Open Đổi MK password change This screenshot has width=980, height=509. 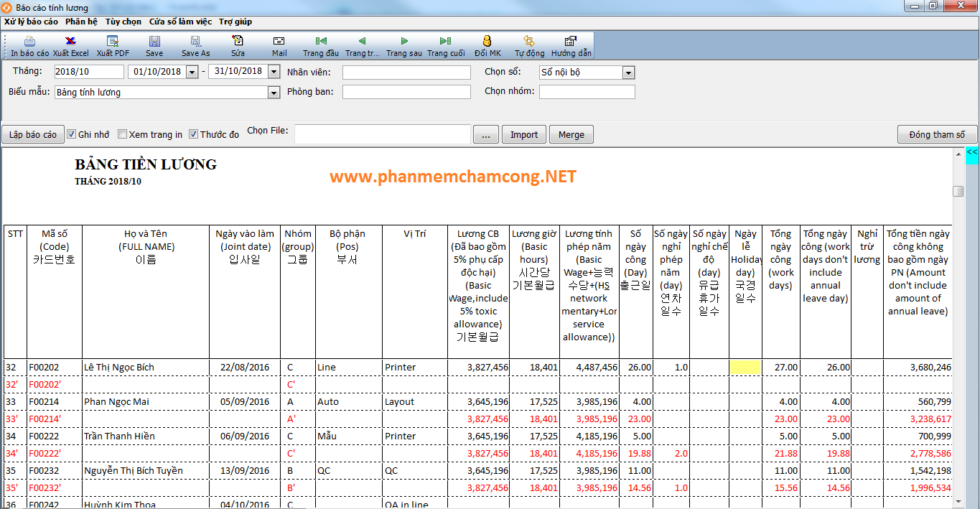point(487,42)
